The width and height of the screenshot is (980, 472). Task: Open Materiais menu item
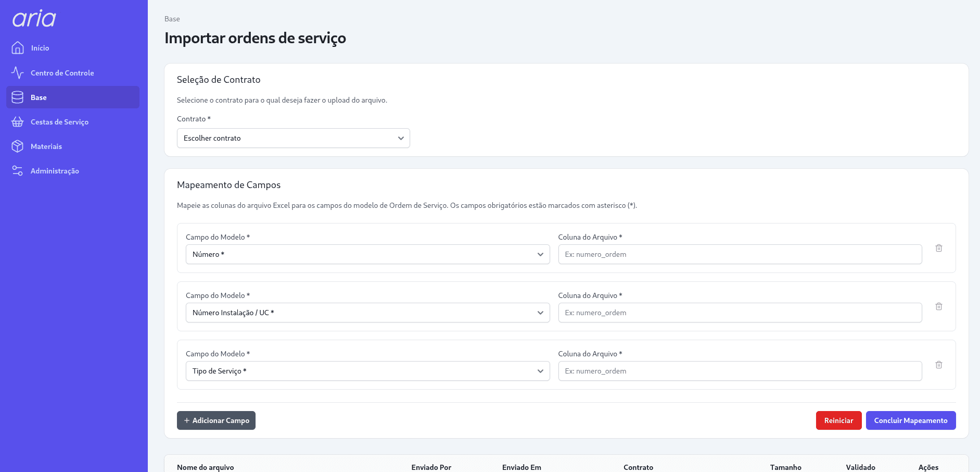point(46,146)
